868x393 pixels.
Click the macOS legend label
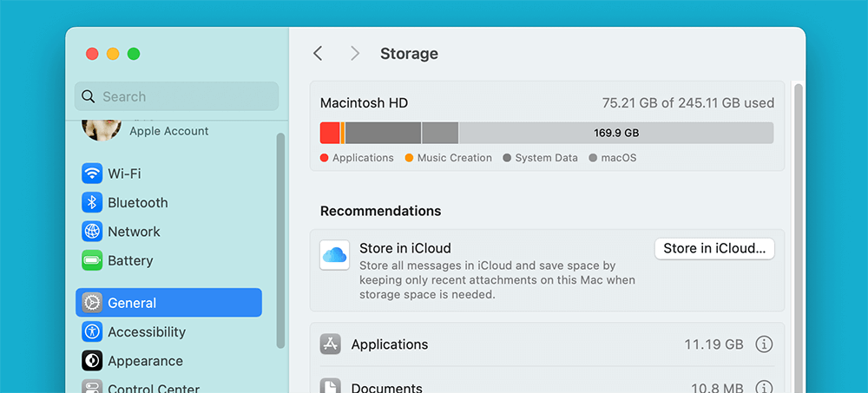pos(619,158)
